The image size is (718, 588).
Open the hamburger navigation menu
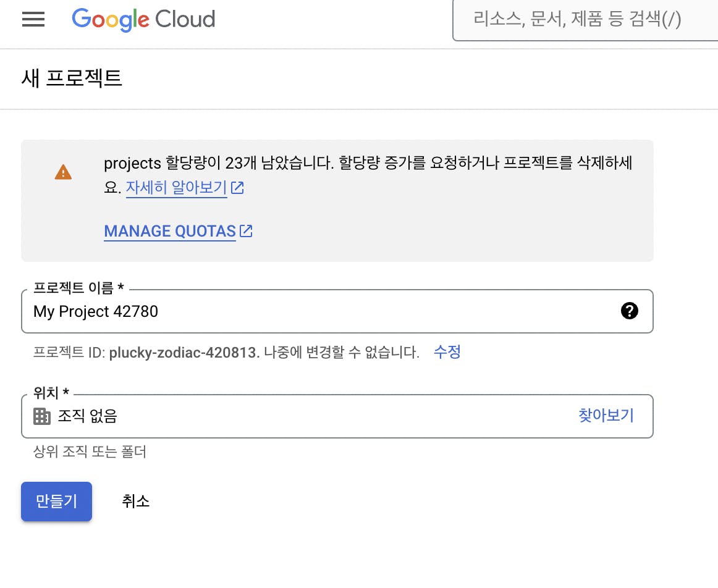[33, 19]
